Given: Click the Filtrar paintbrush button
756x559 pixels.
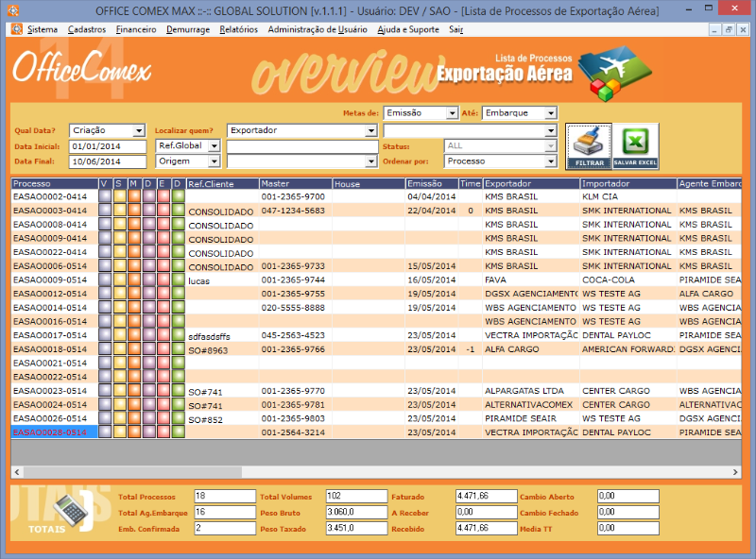Looking at the screenshot, I should tap(590, 146).
